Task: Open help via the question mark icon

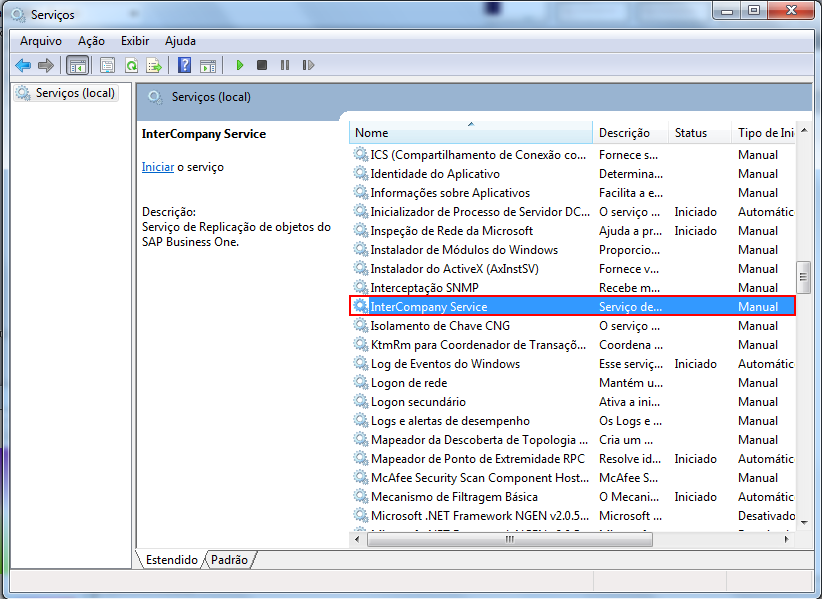Action: click(x=184, y=66)
